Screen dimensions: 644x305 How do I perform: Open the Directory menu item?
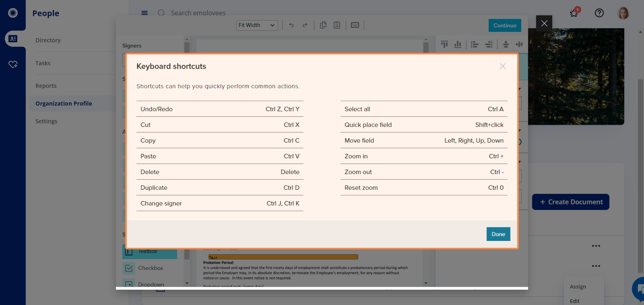(48, 40)
